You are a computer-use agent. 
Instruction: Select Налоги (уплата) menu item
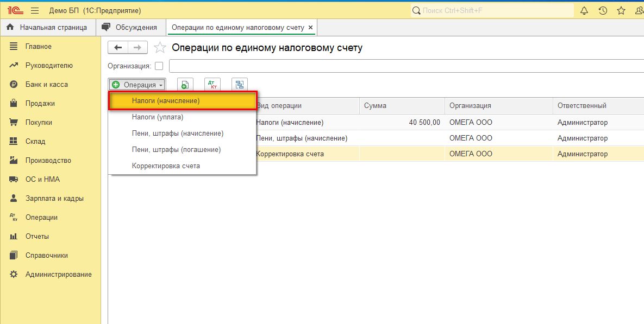183,117
